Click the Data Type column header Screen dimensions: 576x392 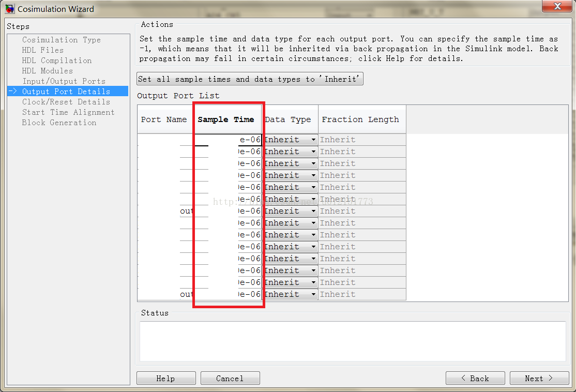[290, 119]
